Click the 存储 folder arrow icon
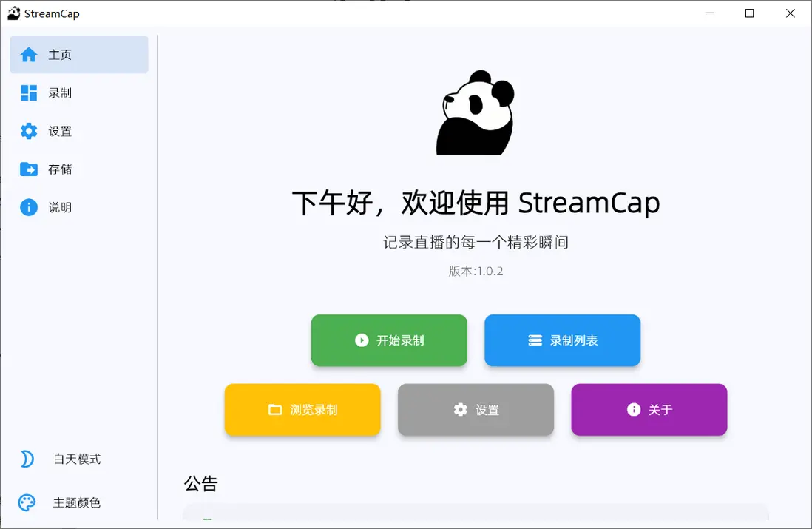Viewport: 812px width, 529px height. (29, 169)
